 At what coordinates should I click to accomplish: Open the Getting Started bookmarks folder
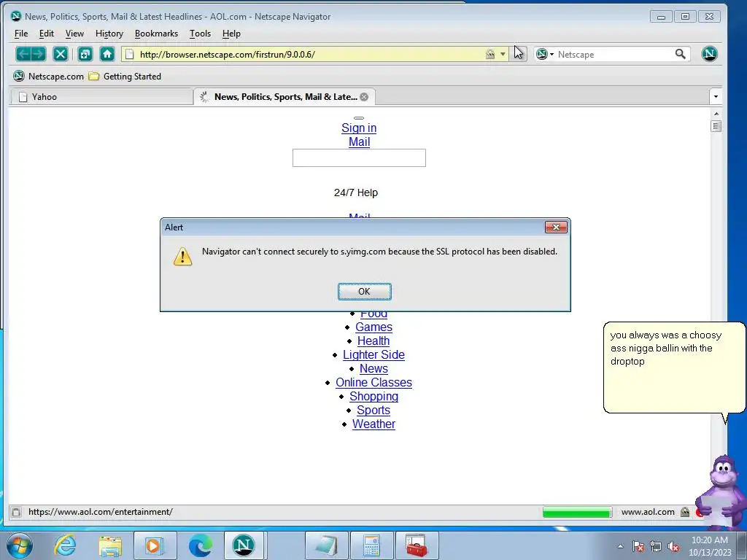pyautogui.click(x=125, y=76)
